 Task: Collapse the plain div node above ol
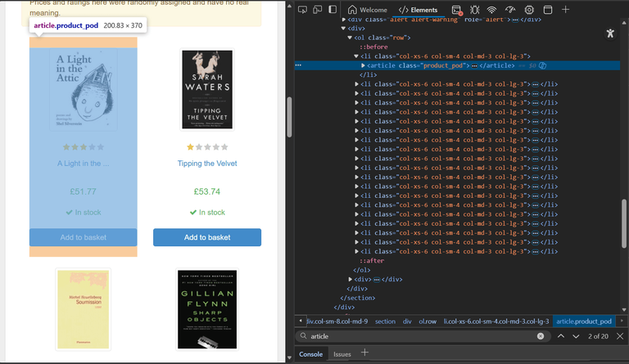click(343, 29)
